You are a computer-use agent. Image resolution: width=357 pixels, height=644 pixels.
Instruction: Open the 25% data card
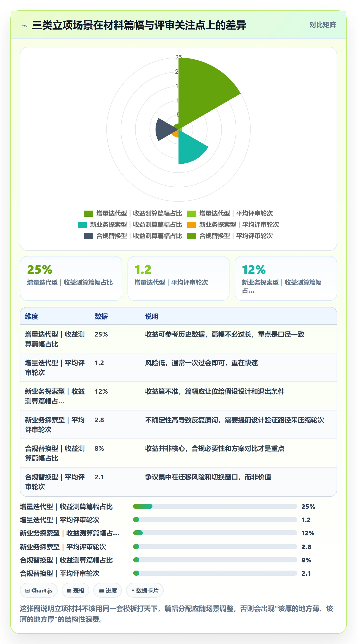click(71, 278)
